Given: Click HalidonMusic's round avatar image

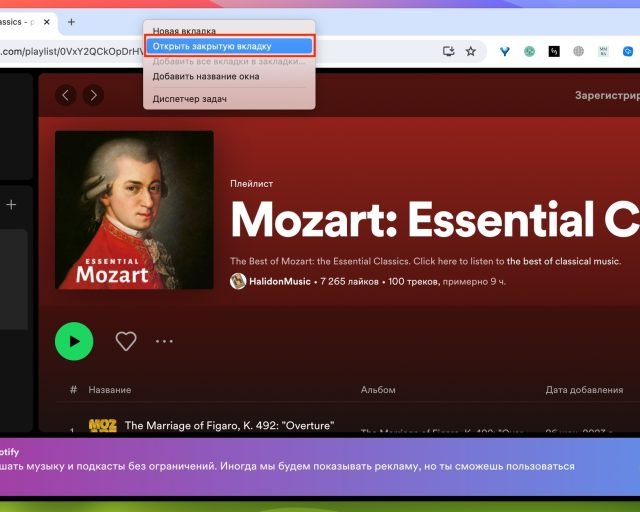Looking at the screenshot, I should pos(238,281).
